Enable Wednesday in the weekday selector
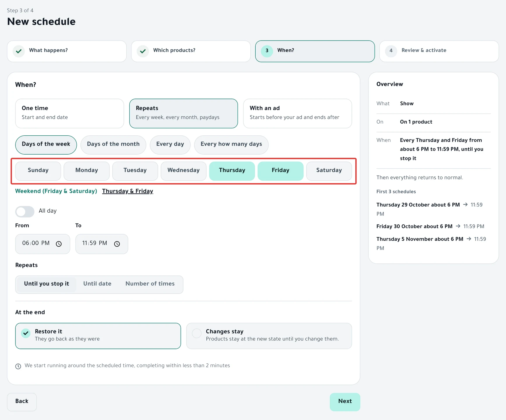The height and width of the screenshot is (420, 506). coord(184,171)
